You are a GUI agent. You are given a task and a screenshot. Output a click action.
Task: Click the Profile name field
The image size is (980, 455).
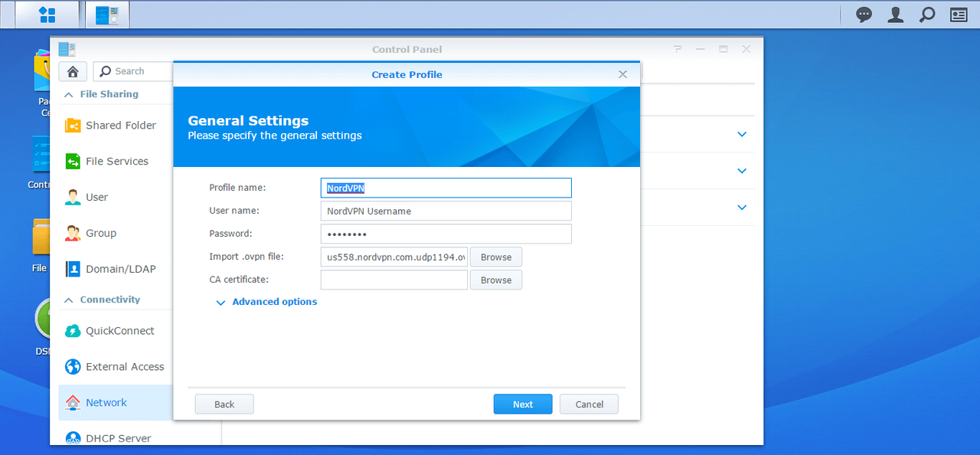[x=446, y=188]
